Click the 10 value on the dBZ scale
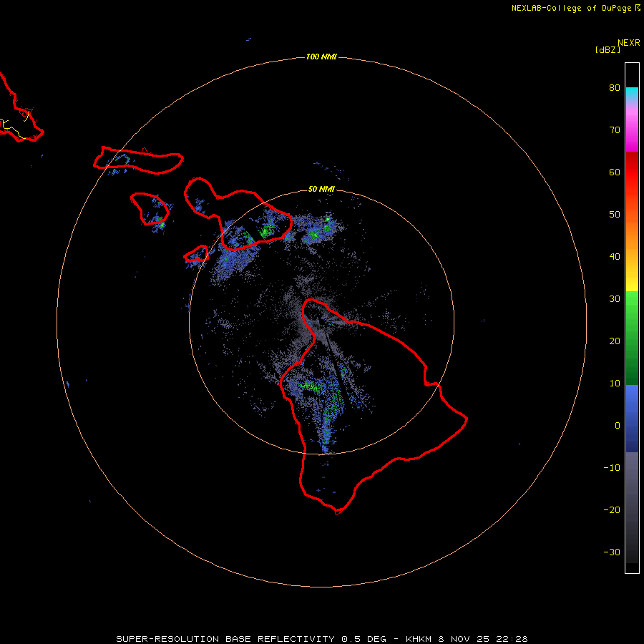The image size is (644, 644). pos(615,384)
